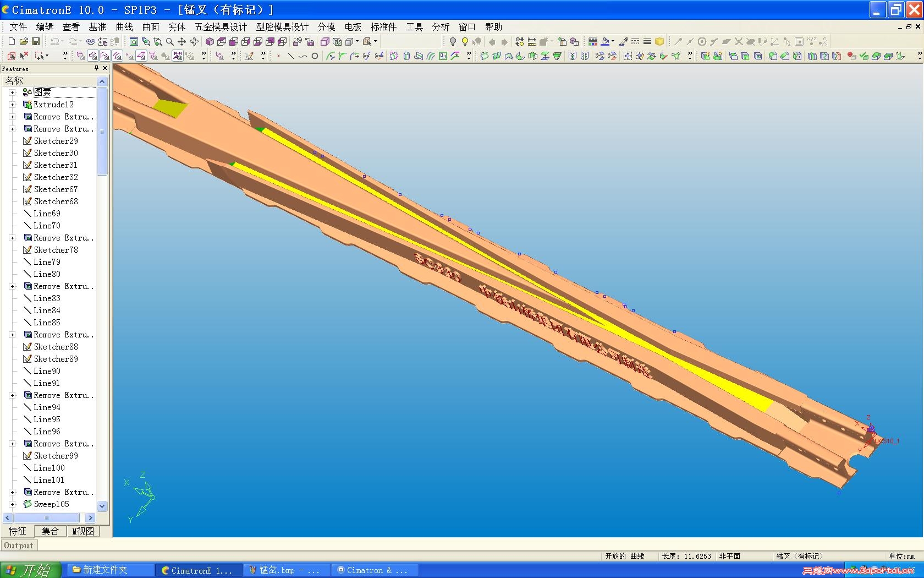
Task: Click feature tree scroll up arrow
Action: point(102,81)
